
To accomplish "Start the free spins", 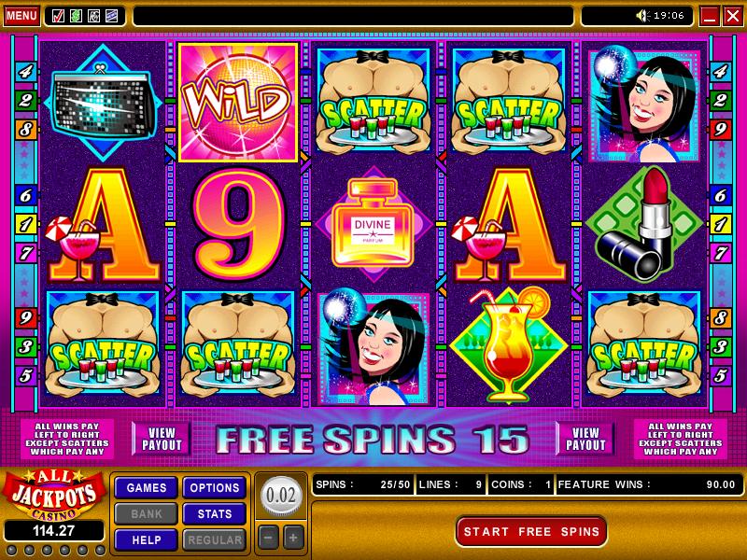I will pos(531,531).
